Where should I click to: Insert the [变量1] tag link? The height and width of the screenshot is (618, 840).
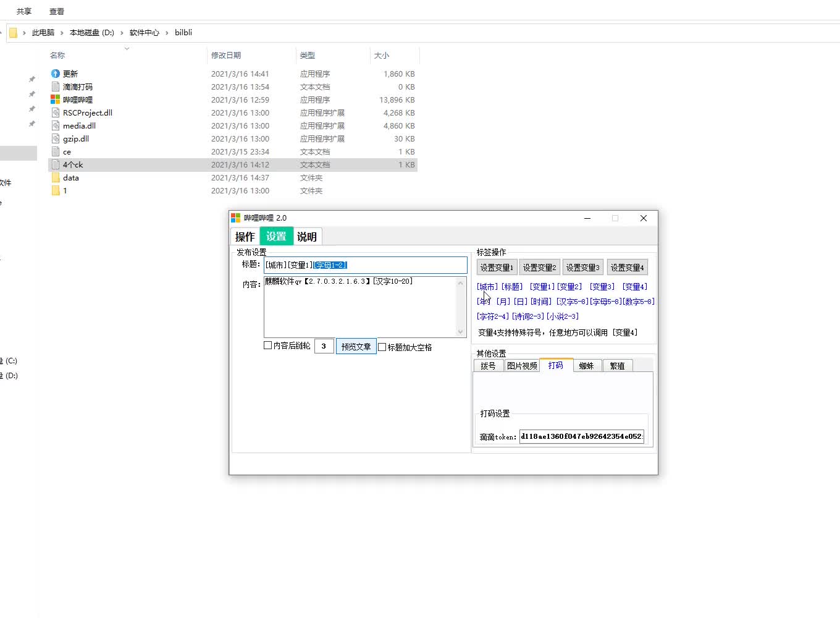pos(542,287)
